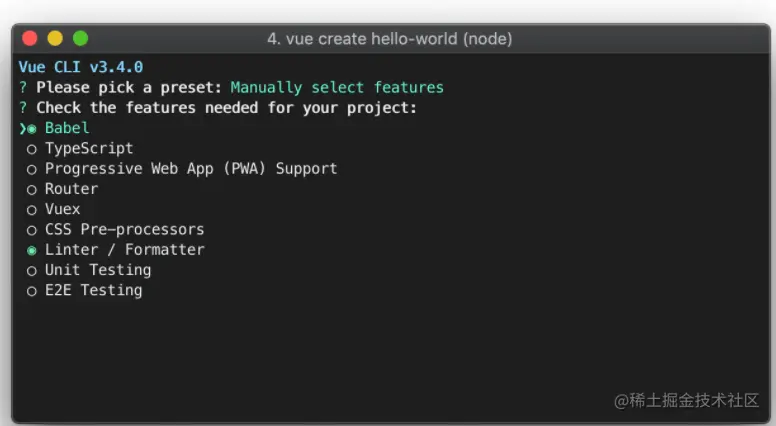The image size is (776, 426).
Task: Click the 'Vue CLI v3.4.0' header text
Action: [x=81, y=67]
